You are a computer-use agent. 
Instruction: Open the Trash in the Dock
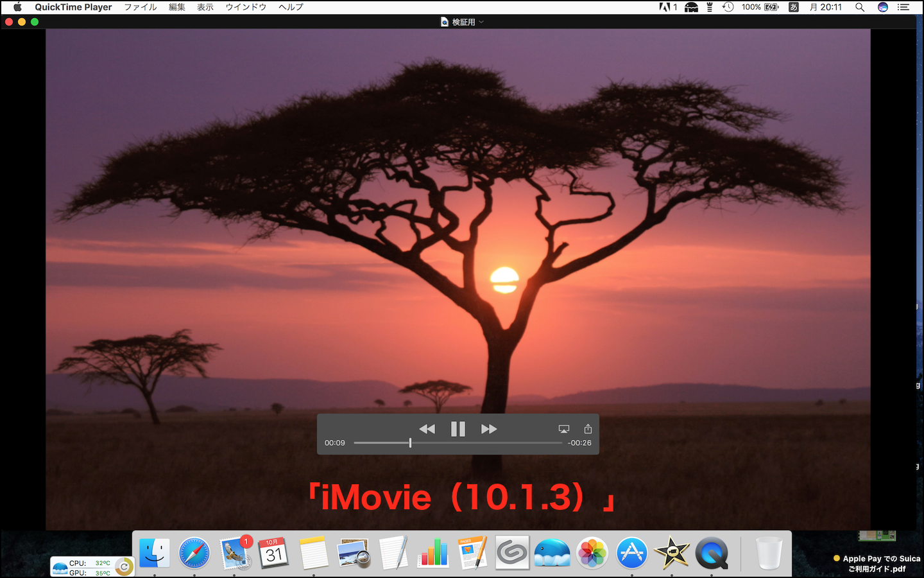pos(769,553)
